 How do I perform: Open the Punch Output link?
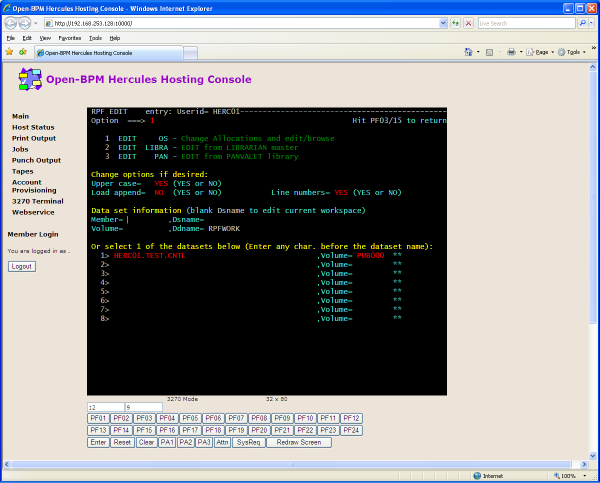pos(36,160)
